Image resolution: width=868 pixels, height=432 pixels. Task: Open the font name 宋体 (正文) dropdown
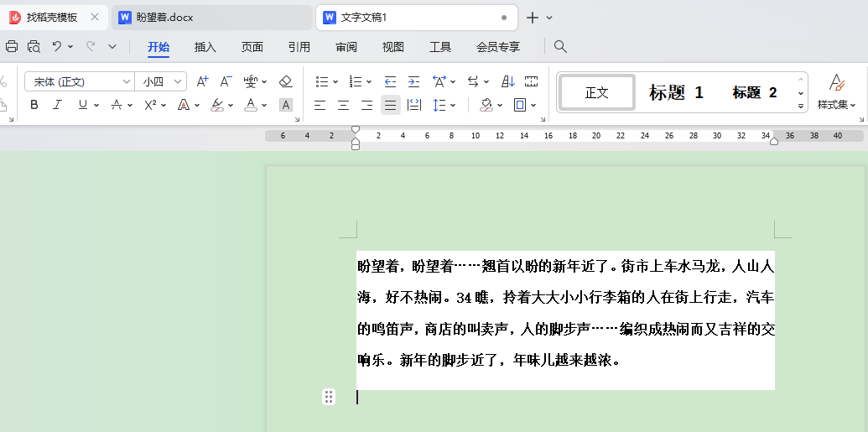[x=127, y=82]
